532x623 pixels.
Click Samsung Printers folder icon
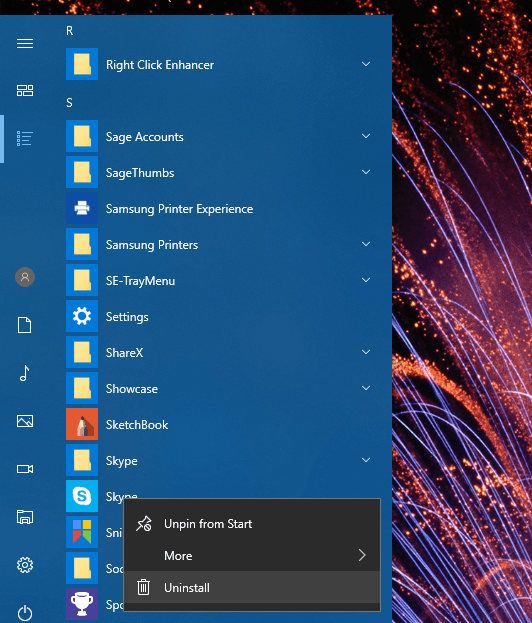pyautogui.click(x=82, y=244)
